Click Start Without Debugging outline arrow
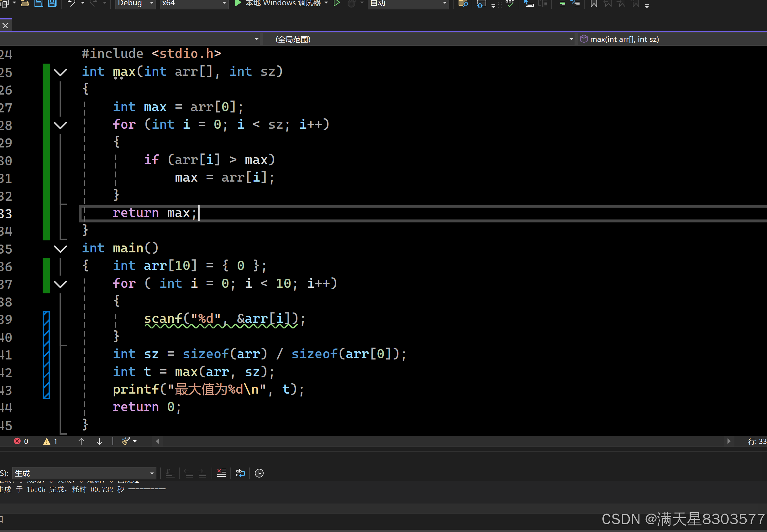Viewport: 767px width, 532px height. tap(337, 3)
